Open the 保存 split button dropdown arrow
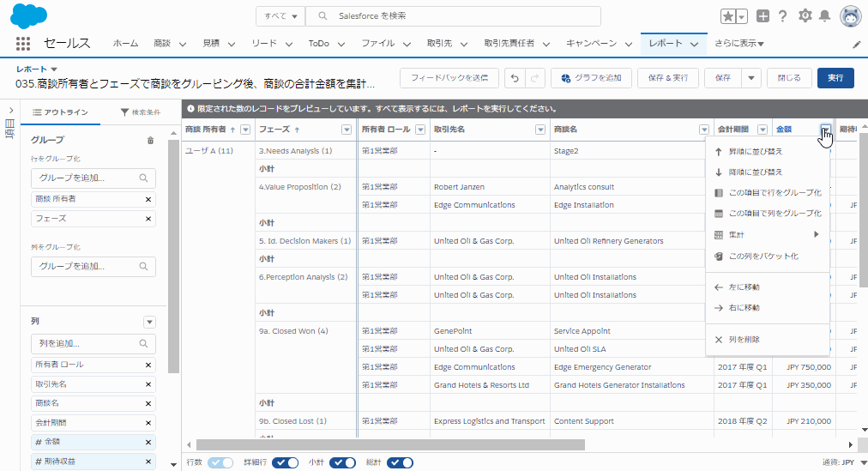 pyautogui.click(x=751, y=78)
